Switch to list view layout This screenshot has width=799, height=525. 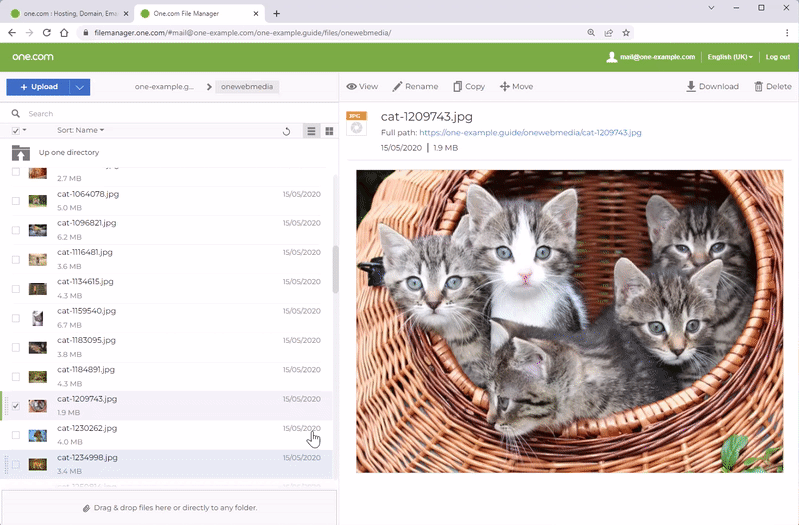(x=311, y=131)
